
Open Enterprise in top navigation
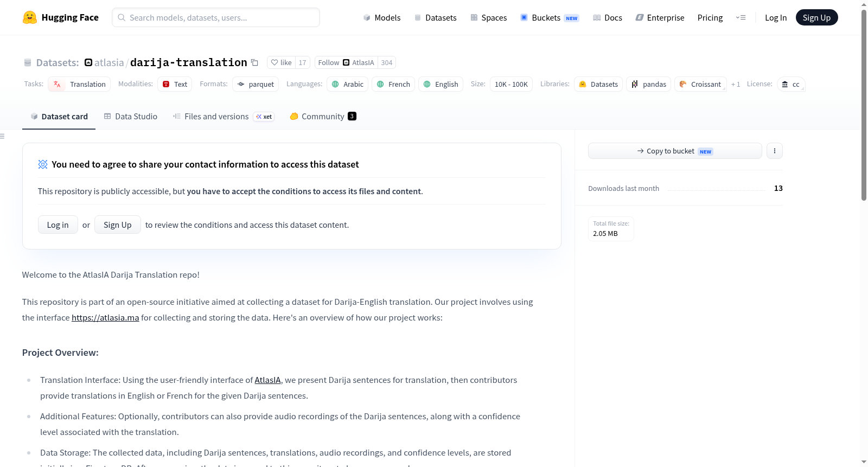660,17
